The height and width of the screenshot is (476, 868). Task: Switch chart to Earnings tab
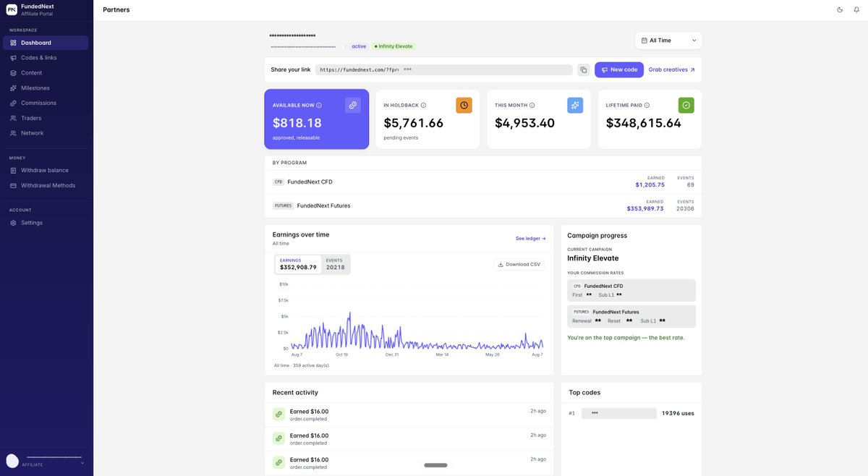298,264
